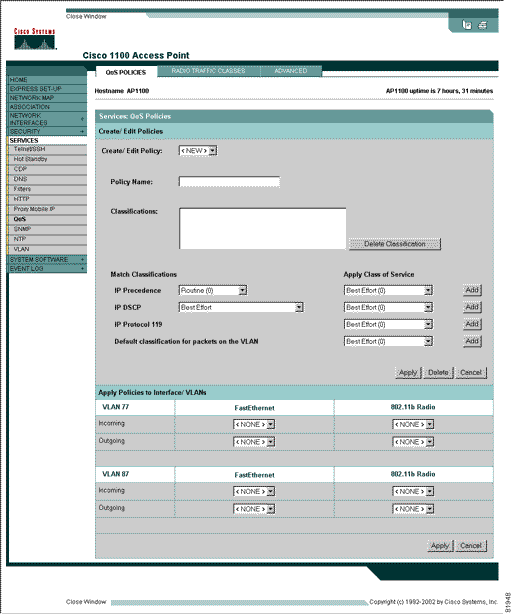Expand the System Software section
The image size is (512, 614).
pos(47,260)
